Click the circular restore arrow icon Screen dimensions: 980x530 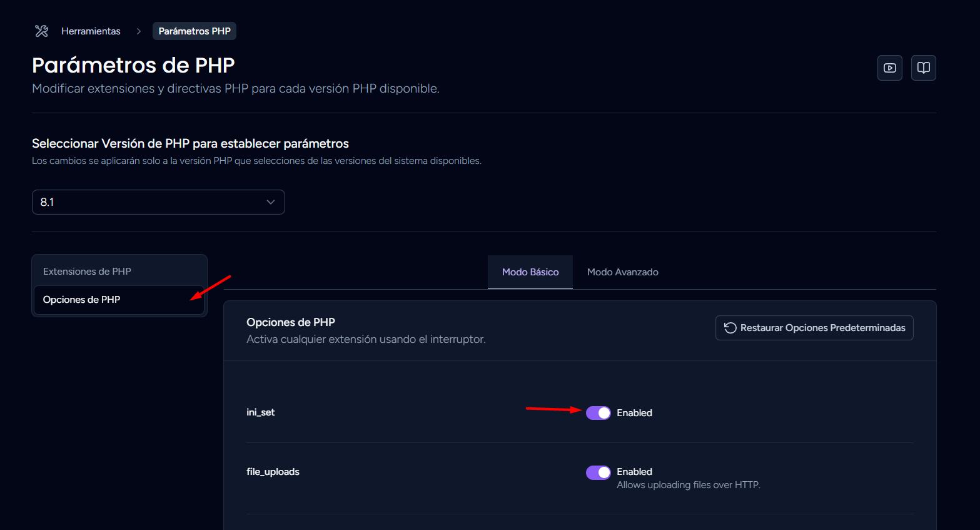click(730, 328)
